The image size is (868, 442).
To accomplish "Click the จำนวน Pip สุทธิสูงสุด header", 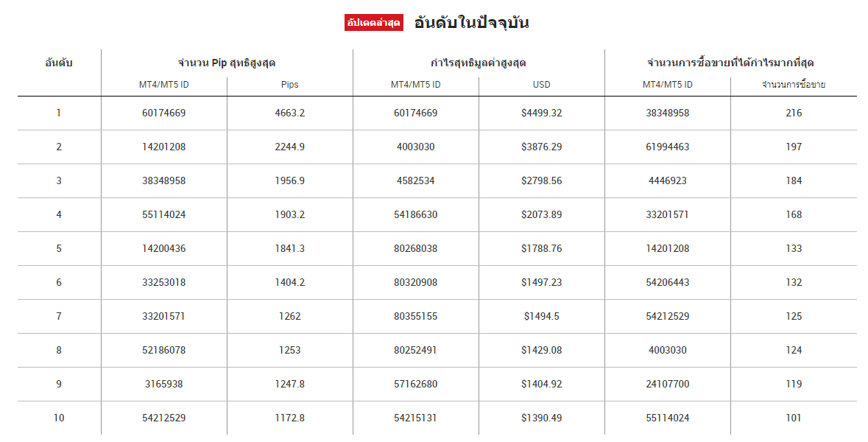I will click(227, 63).
